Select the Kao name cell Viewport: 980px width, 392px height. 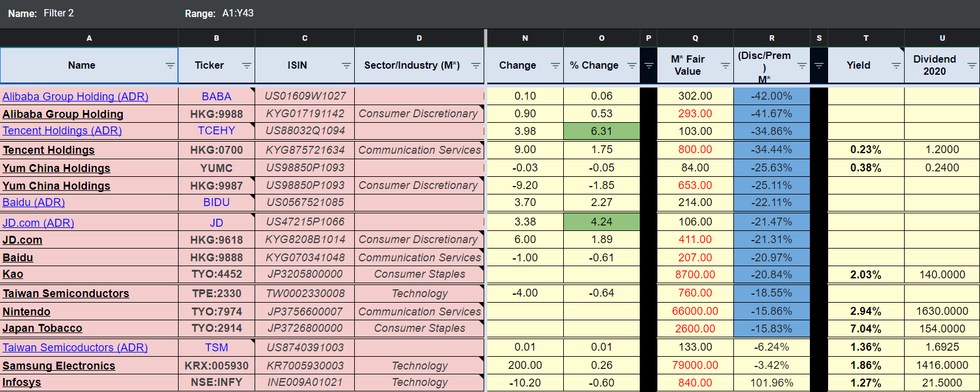(x=89, y=274)
